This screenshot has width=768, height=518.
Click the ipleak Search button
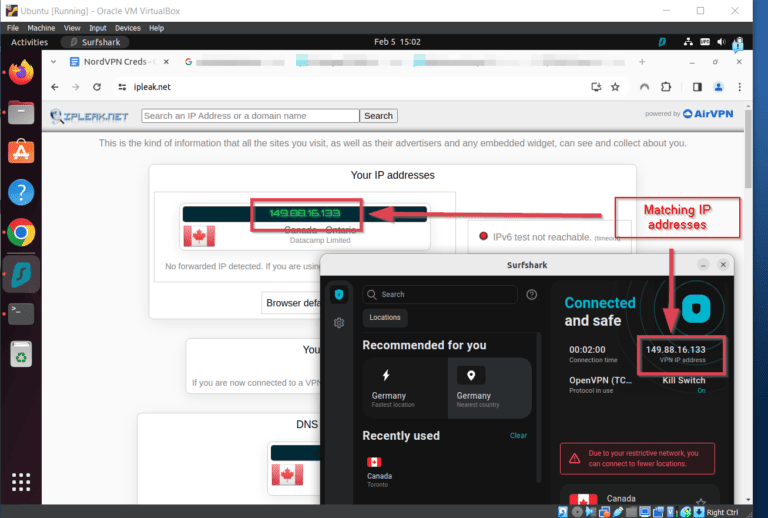pyautogui.click(x=378, y=116)
